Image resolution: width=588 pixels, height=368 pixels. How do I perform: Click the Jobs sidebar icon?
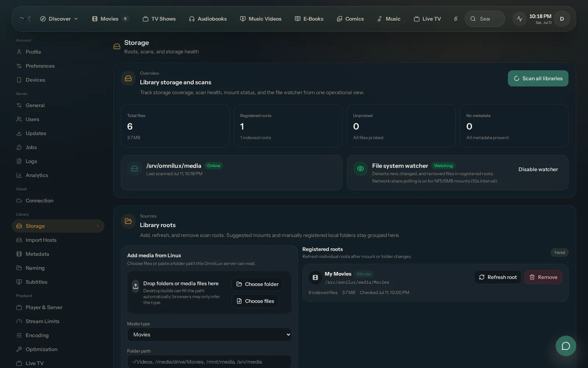click(19, 147)
